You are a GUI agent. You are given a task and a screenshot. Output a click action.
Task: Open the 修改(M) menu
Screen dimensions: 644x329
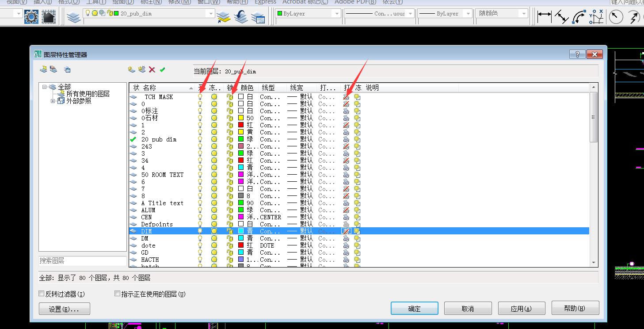179,2
